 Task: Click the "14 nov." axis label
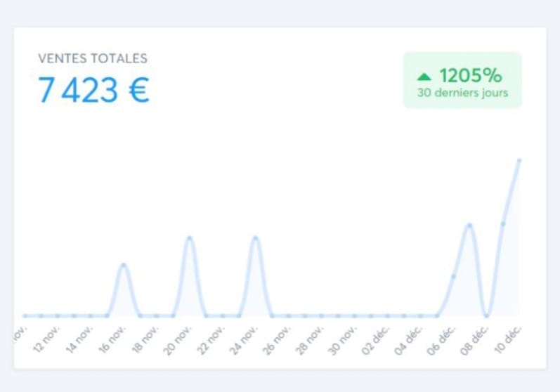83,339
